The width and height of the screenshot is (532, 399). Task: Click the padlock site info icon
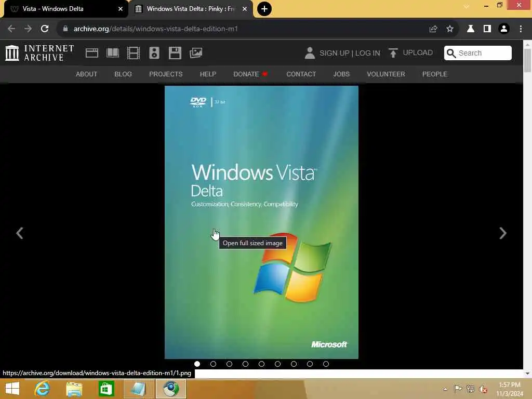[x=65, y=29]
